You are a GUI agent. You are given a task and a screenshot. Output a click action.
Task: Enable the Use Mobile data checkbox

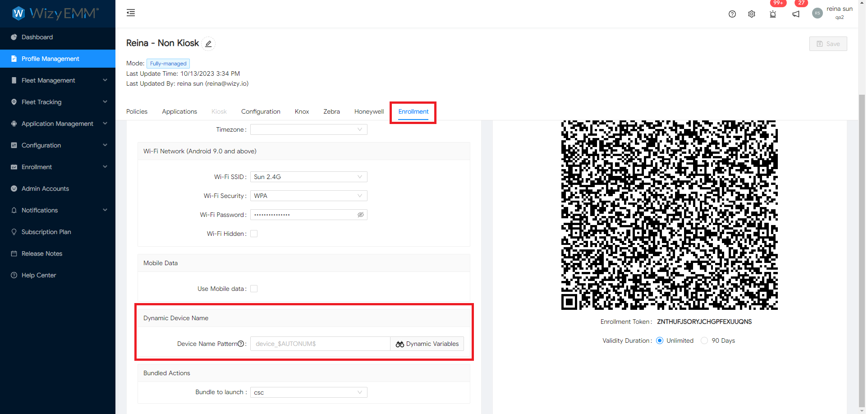pos(254,289)
